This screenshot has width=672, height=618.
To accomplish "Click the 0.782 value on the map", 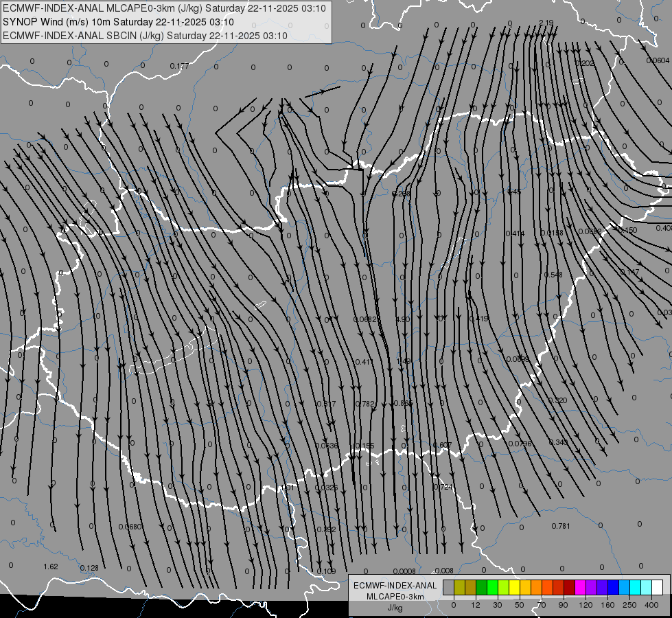I will [365, 404].
